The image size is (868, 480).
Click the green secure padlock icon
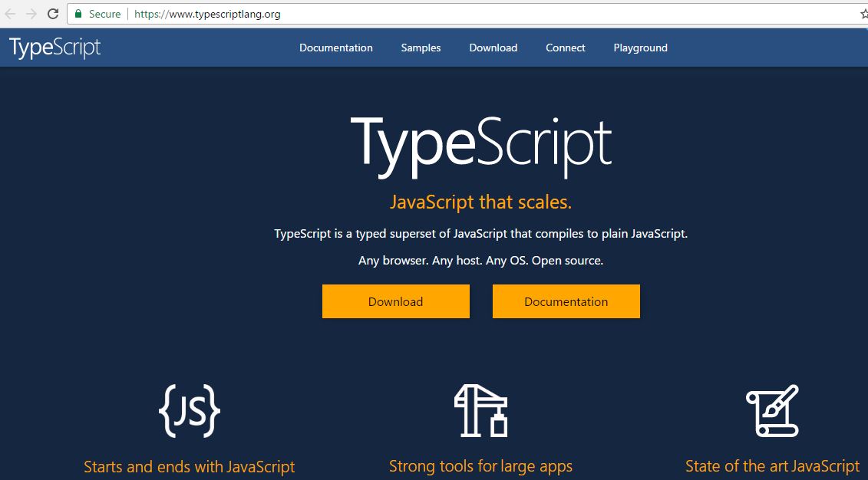click(78, 14)
